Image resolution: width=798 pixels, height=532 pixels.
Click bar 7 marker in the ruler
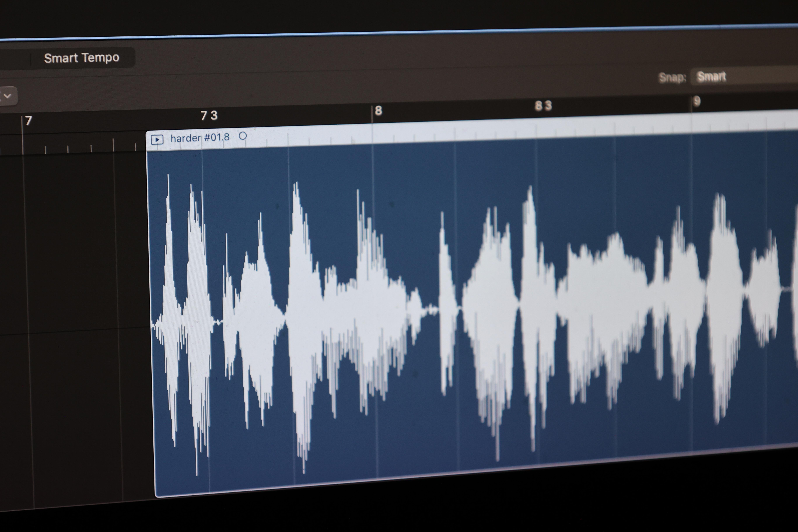28,120
